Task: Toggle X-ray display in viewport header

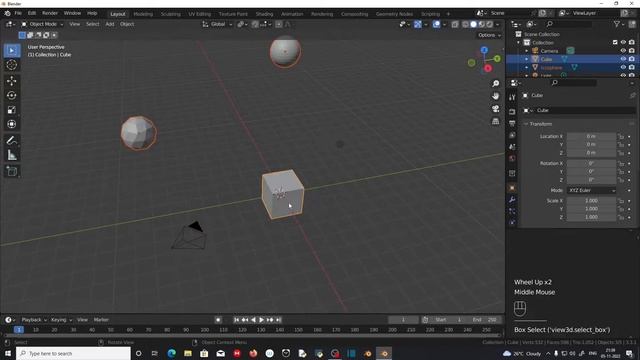Action: (x=455, y=24)
